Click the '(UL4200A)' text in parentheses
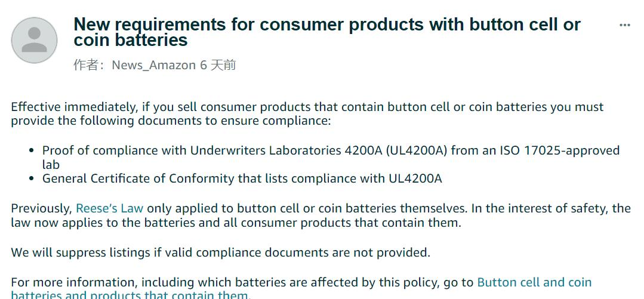Viewport: 644px width, 299px height. point(417,151)
